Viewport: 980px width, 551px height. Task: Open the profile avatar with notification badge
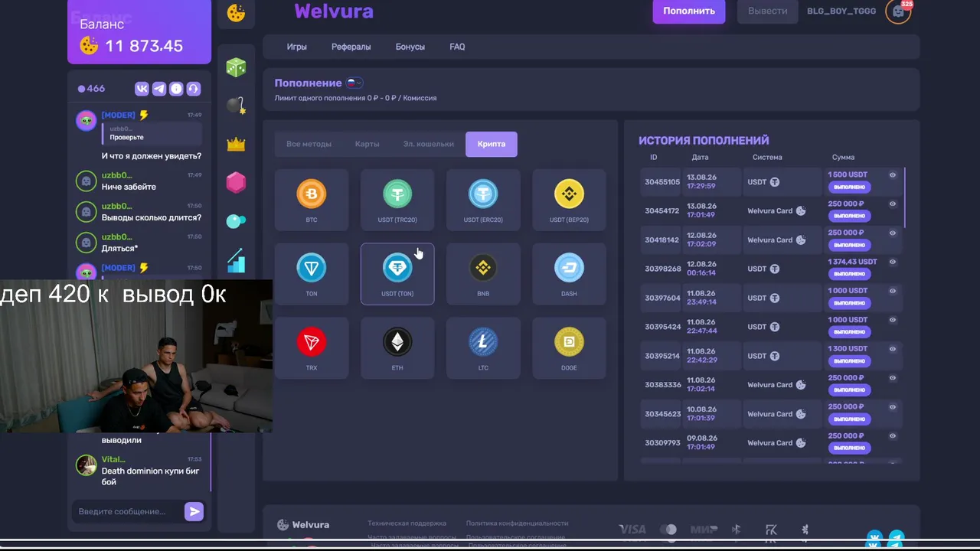[x=898, y=11]
